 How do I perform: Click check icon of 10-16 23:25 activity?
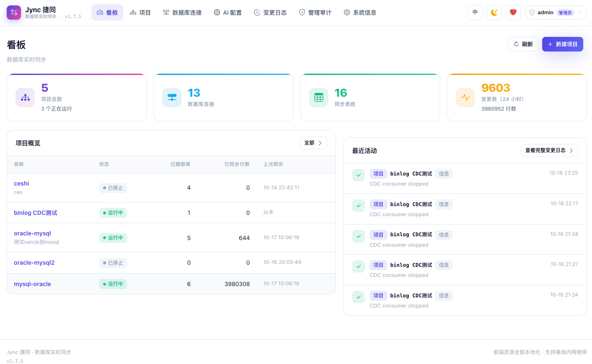[x=358, y=175]
